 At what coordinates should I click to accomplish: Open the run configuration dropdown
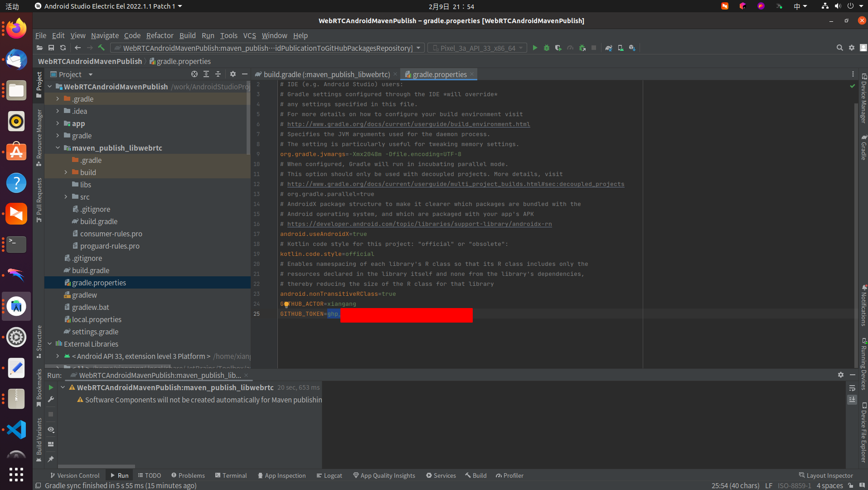coord(267,48)
